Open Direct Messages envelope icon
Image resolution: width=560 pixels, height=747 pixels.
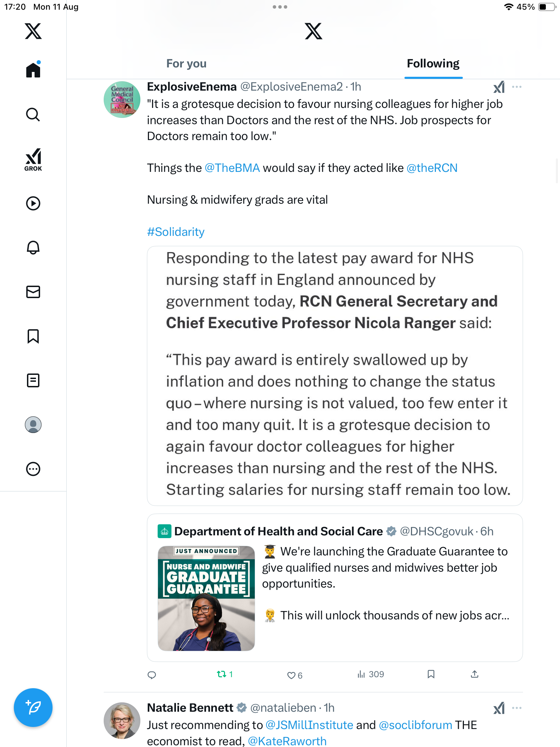[33, 292]
